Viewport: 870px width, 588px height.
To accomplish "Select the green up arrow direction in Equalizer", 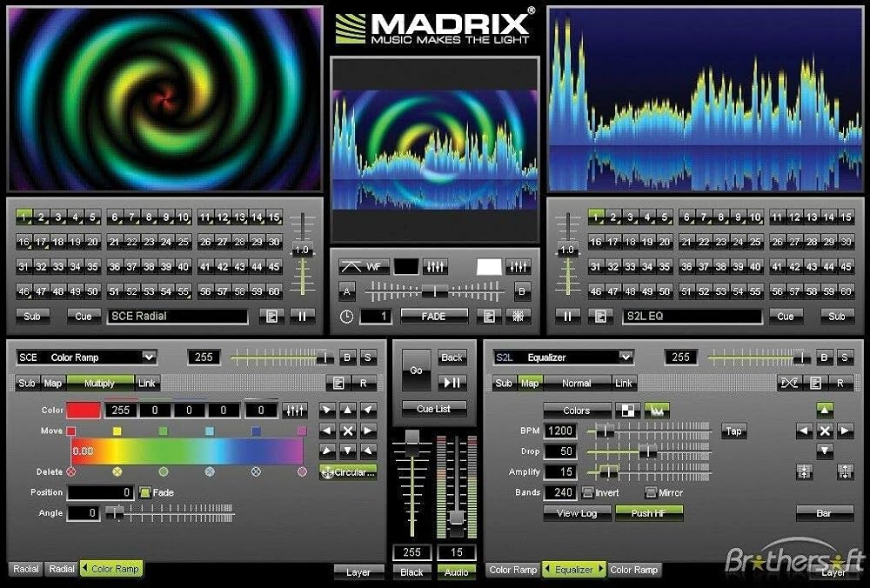I will click(x=825, y=410).
